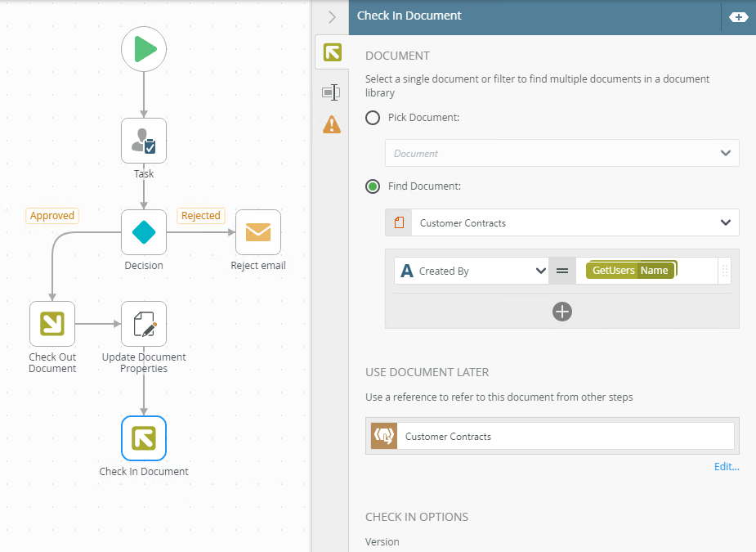This screenshot has height=552, width=756.
Task: Click the Created By text type icon
Action: tap(407, 271)
